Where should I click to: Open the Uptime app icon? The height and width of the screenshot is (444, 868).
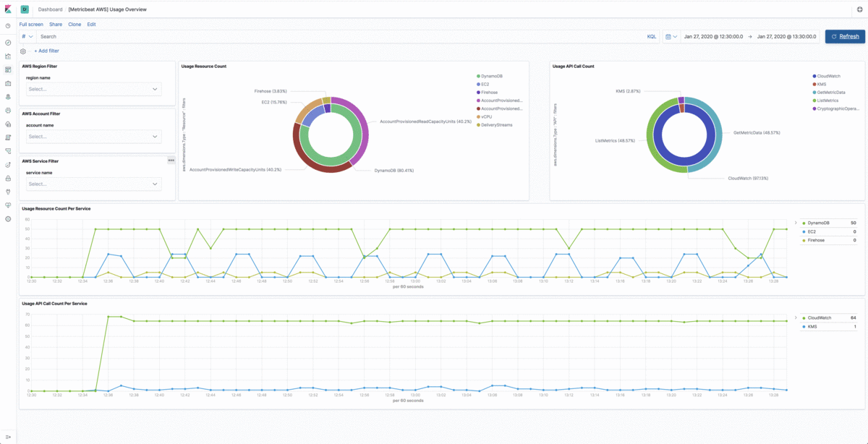(8, 164)
